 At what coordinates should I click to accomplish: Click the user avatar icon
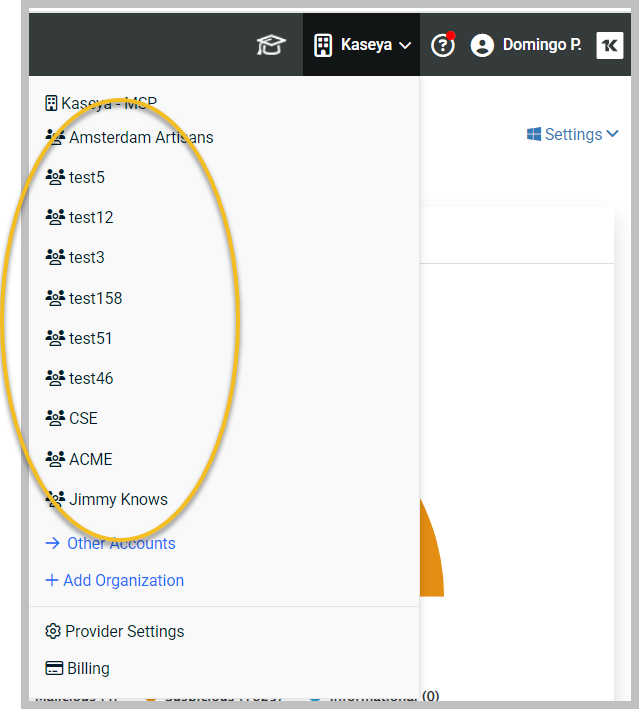(482, 45)
